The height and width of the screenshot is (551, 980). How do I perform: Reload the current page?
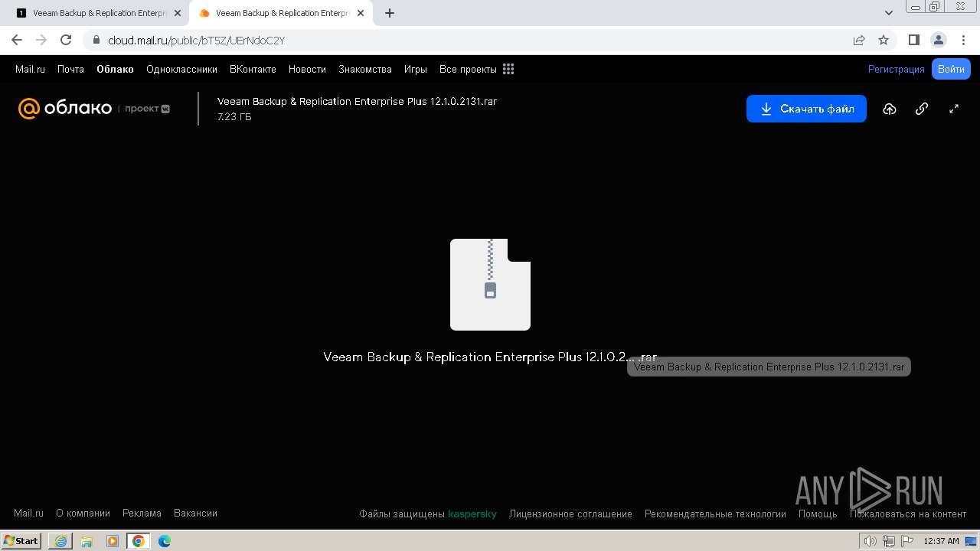click(x=66, y=40)
